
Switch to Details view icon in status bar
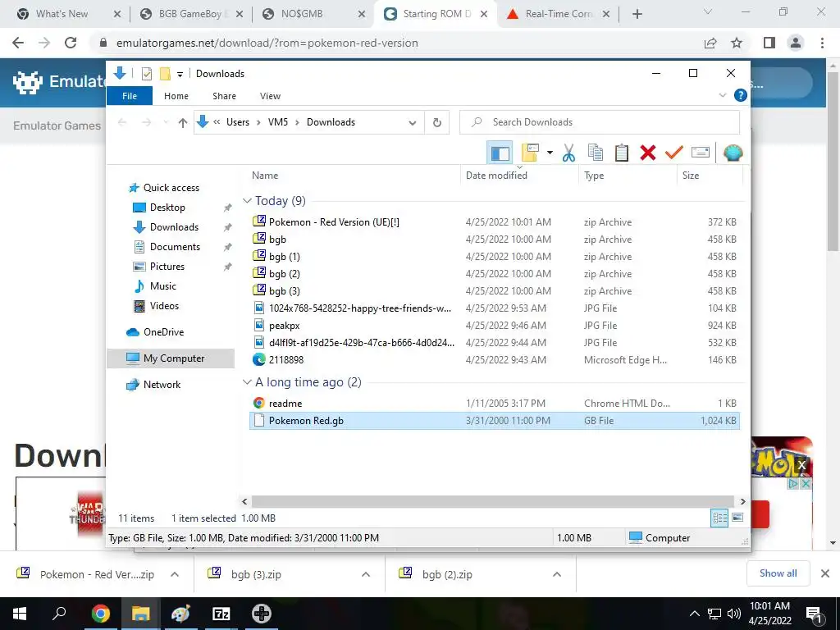click(x=719, y=518)
